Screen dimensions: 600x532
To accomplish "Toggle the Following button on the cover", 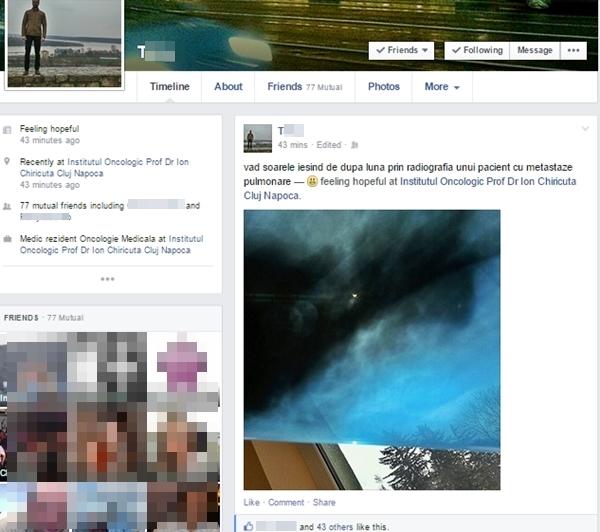I will point(476,50).
